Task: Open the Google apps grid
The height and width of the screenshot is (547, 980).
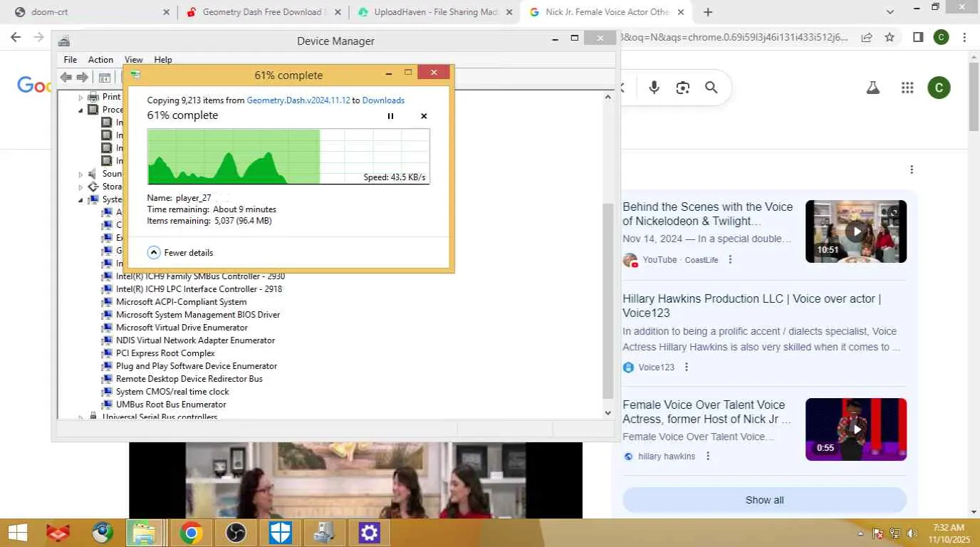Action: click(907, 88)
